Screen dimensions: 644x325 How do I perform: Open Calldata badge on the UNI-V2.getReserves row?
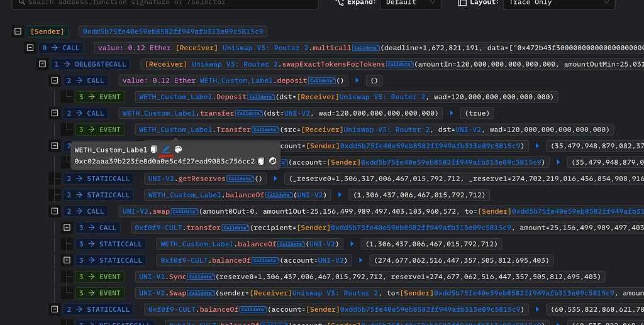(252, 179)
